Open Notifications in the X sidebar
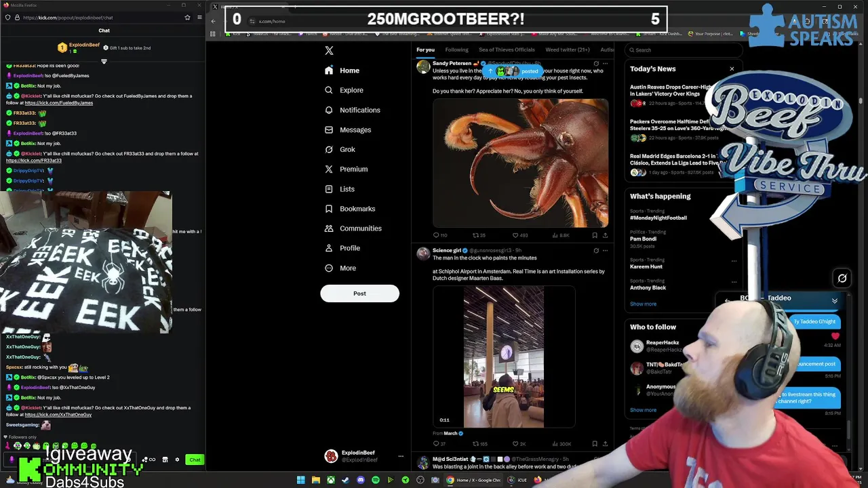This screenshot has width=868, height=488. pos(352,110)
